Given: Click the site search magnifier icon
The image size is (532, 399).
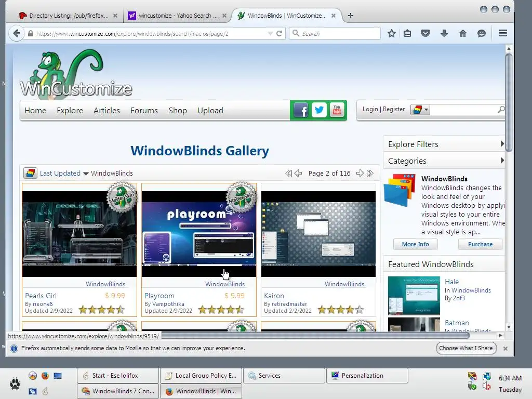Looking at the screenshot, I should [501, 109].
